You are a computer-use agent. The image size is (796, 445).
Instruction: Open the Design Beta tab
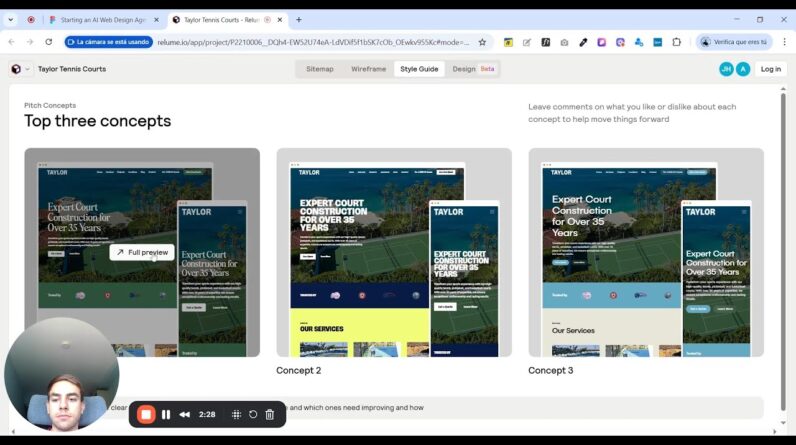point(473,69)
